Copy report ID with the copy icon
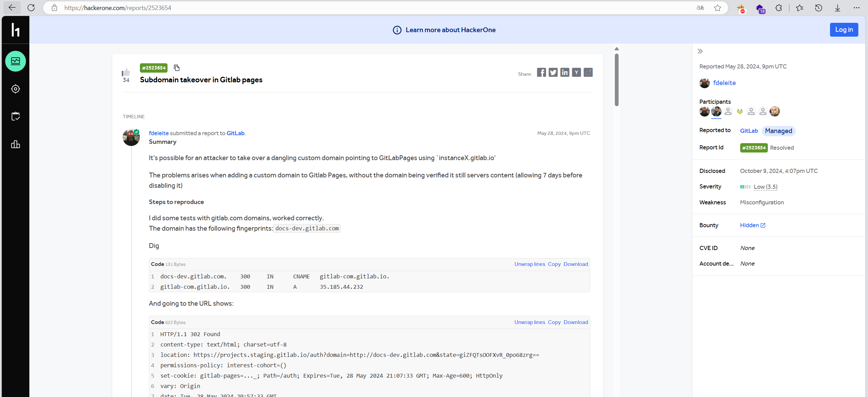The width and height of the screenshot is (868, 397). point(177,68)
